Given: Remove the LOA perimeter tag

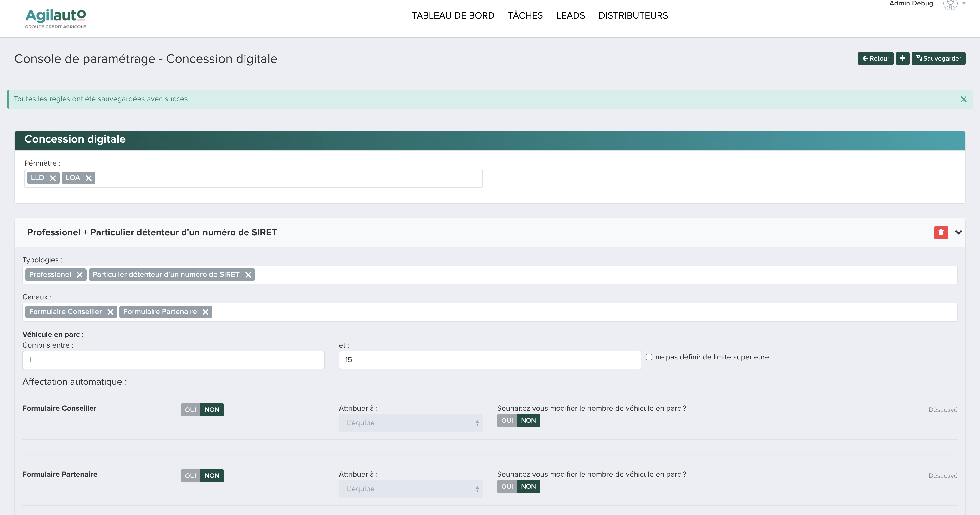Looking at the screenshot, I should 89,178.
